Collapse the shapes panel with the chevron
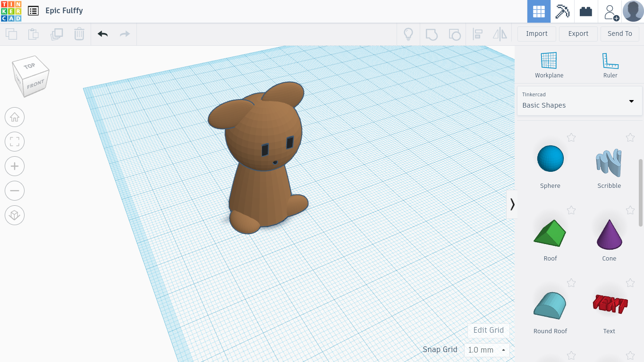The image size is (644, 362). [512, 204]
